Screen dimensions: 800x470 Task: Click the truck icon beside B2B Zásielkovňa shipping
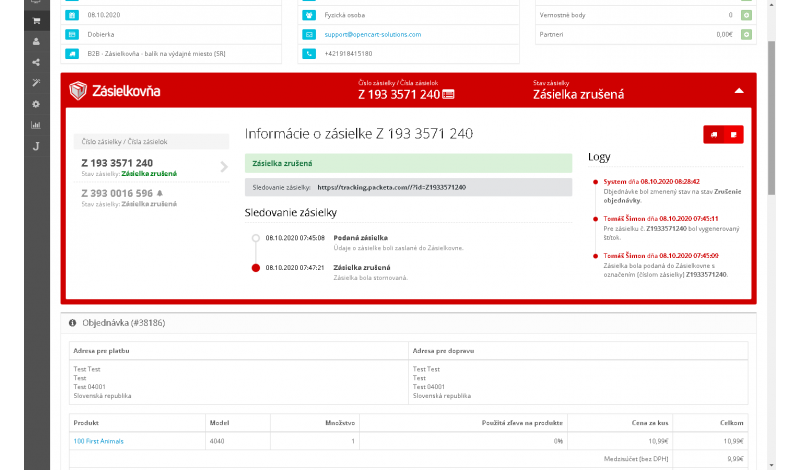tap(72, 54)
